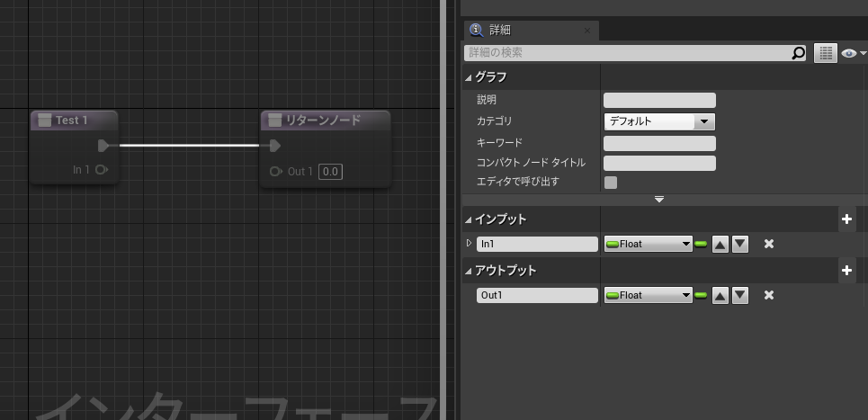Screen dimensions: 868x420
Task: Move Out1 parameter down
Action: 740,296
